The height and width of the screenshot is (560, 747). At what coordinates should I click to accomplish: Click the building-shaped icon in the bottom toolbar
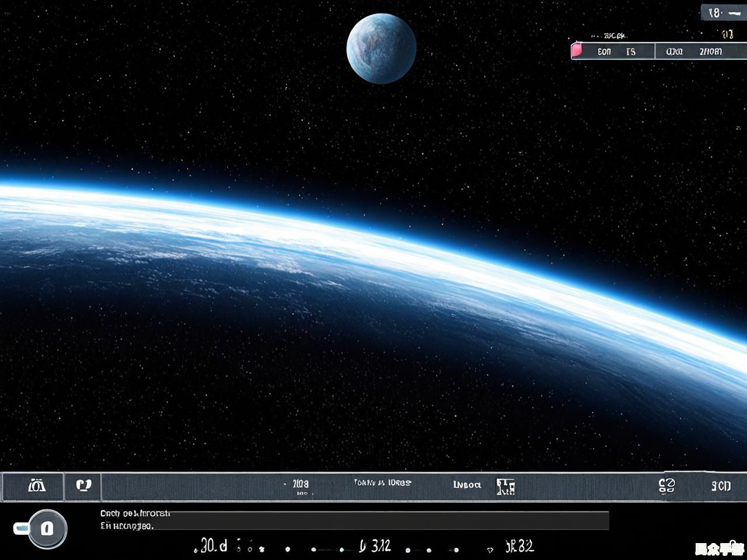[505, 487]
